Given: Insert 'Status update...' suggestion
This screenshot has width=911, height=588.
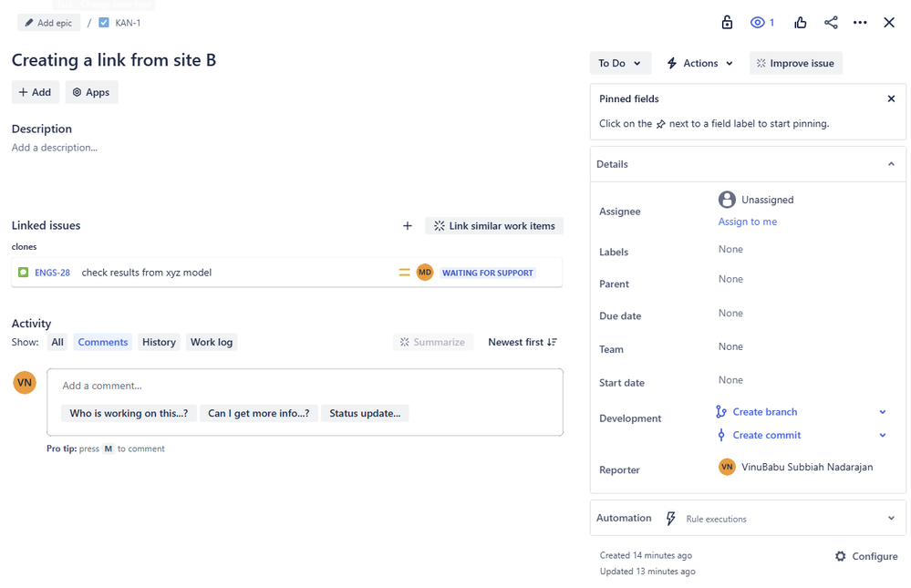Looking at the screenshot, I should click(365, 413).
